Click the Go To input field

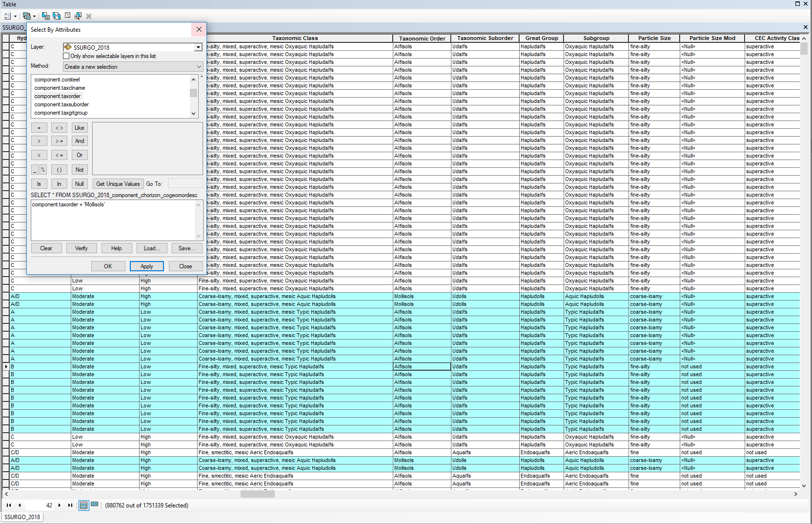[x=185, y=183]
